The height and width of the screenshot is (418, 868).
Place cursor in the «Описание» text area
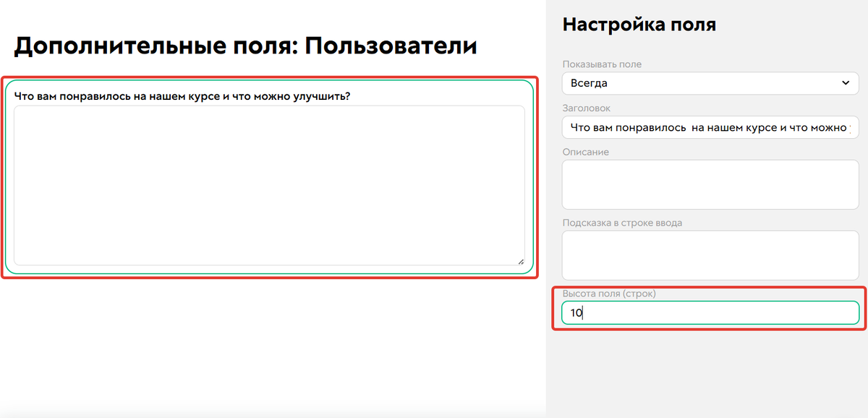pyautogui.click(x=710, y=184)
